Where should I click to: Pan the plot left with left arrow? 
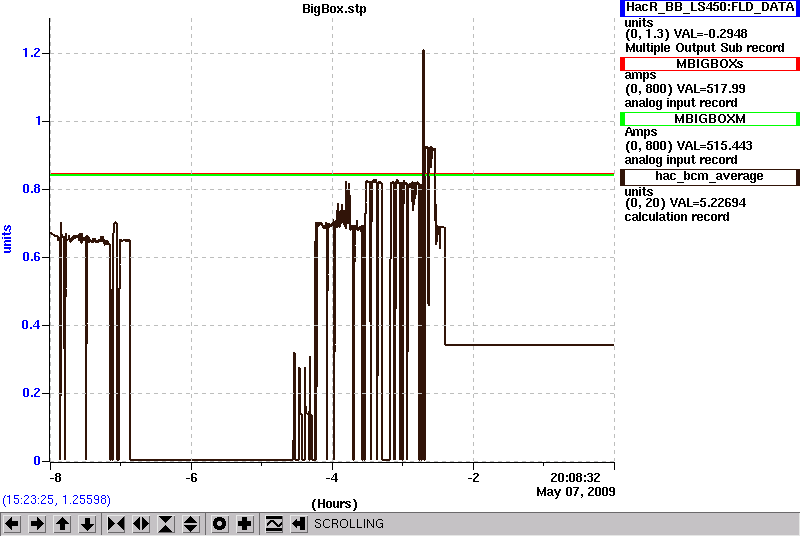coord(12,524)
